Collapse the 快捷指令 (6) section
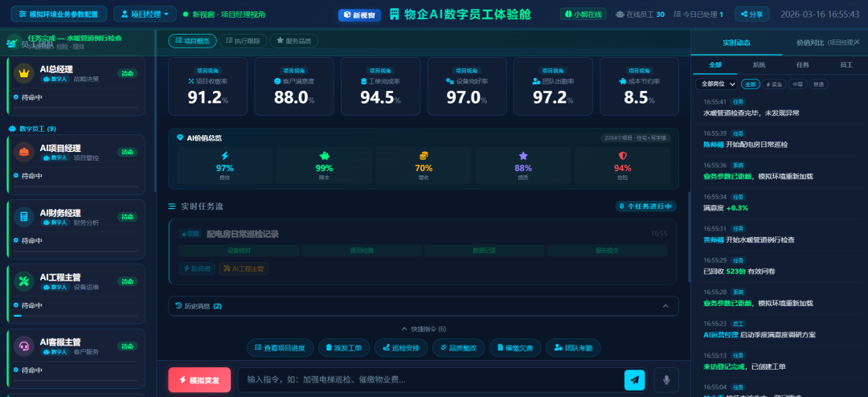This screenshot has height=397, width=868. (424, 329)
